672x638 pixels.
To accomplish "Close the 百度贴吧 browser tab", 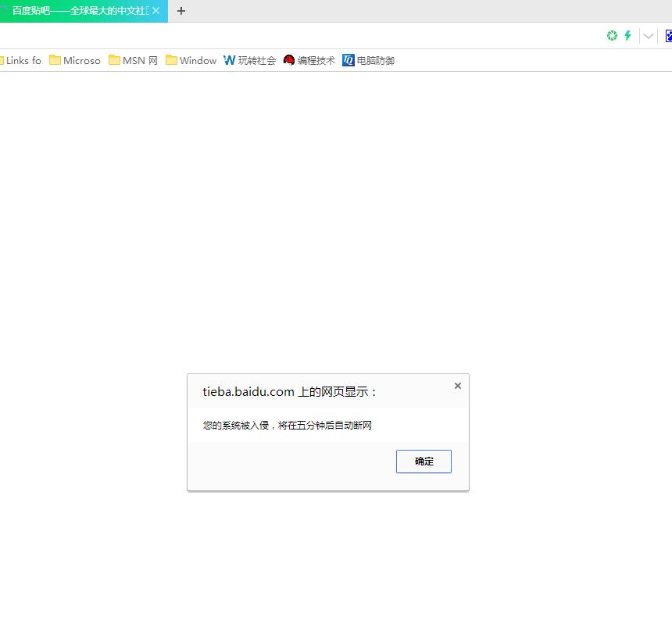I will click(x=155, y=11).
